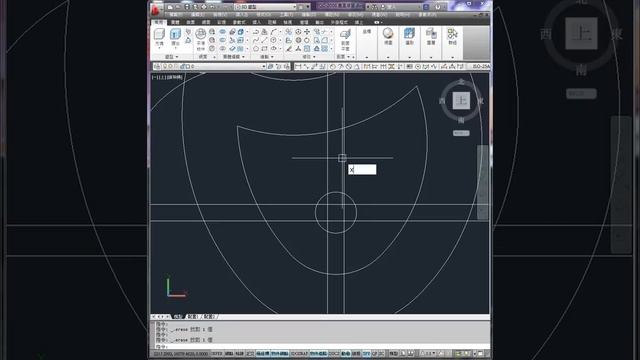Click the Plot quick access icon
Image resolution: width=640 pixels, height=360 pixels.
tap(204, 7)
